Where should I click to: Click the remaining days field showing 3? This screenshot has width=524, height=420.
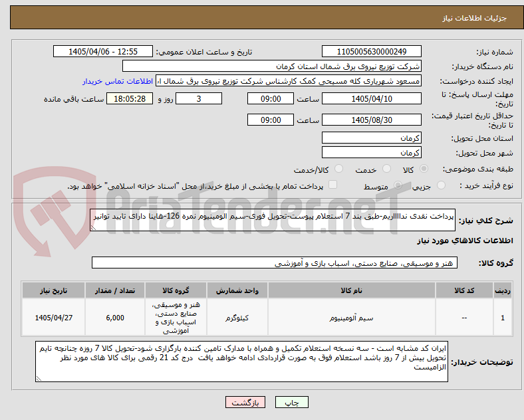click(199, 98)
